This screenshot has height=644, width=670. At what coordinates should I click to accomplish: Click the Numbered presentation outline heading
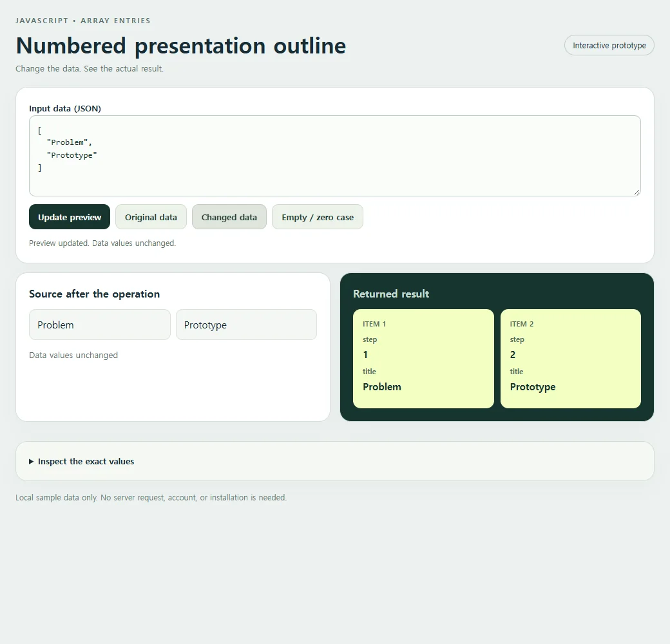point(181,46)
